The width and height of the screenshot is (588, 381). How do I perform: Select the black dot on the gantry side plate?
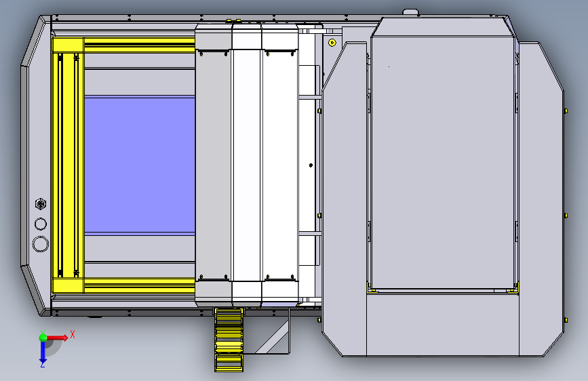311,165
